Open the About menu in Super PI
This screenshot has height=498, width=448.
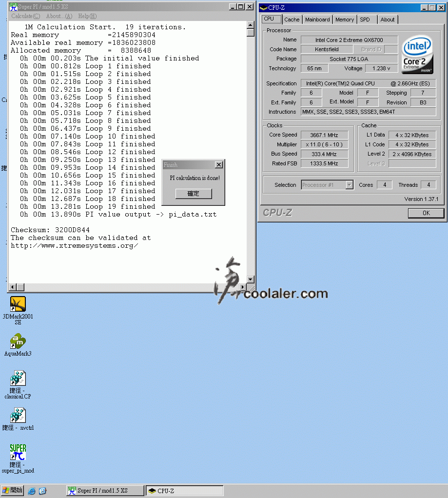(x=59, y=16)
